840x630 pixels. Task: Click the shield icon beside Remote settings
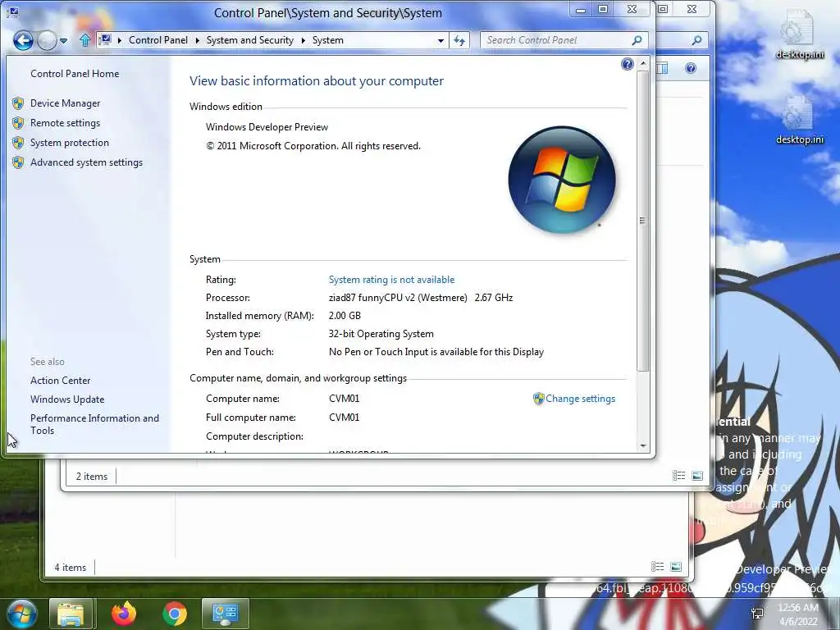pos(18,123)
